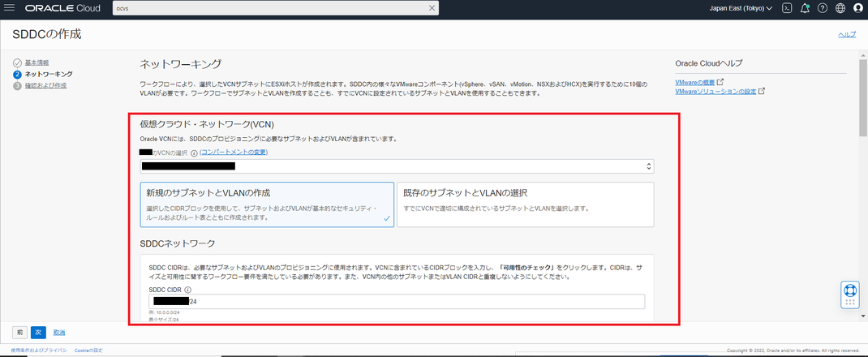868x357 pixels.
Task: Select 新規のサブネットとVLANの作成 option card
Action: tap(268, 204)
